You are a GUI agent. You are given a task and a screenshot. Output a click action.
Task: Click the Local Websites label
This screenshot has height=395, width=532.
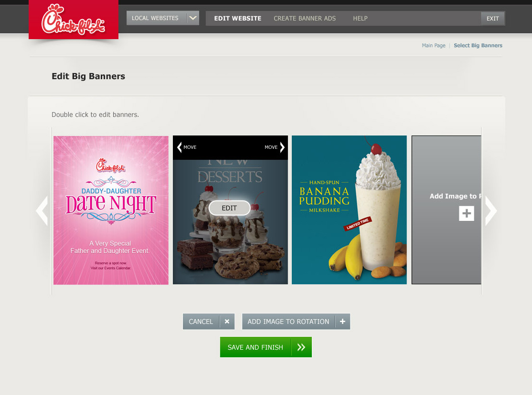(155, 18)
